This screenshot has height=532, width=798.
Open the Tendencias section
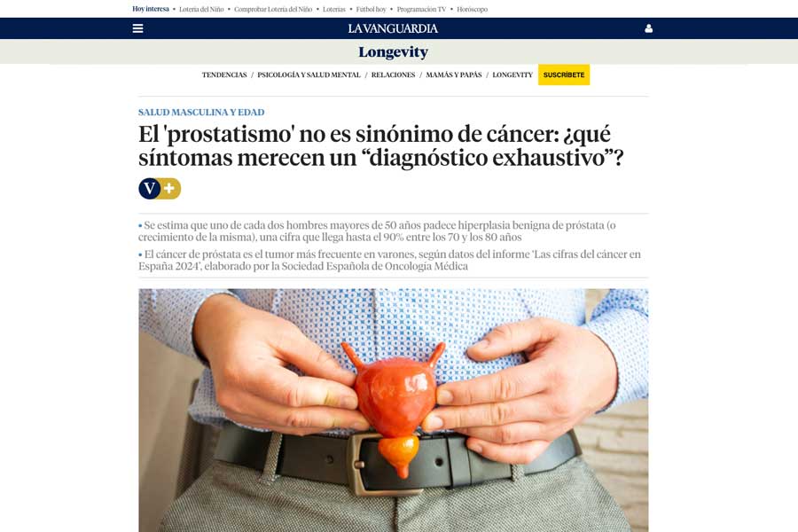click(224, 74)
